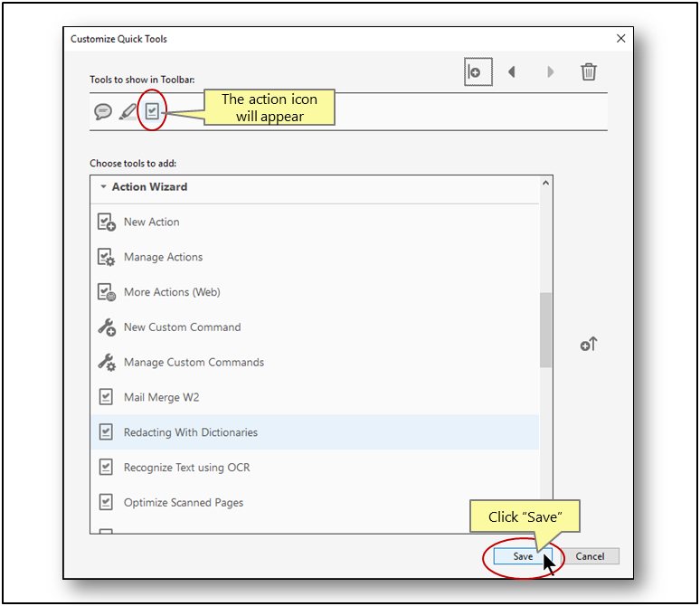Click the tools list scrollbar thumb

(x=545, y=330)
